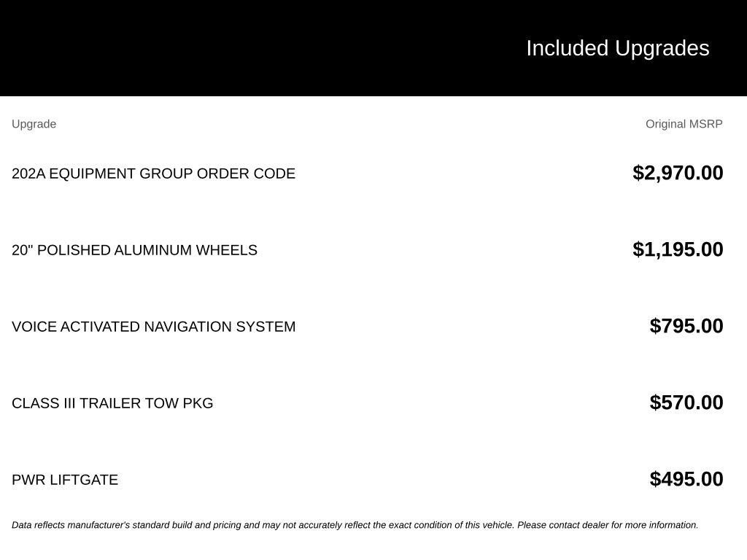This screenshot has height=560, width=747.
Task: Click the $495.00 price
Action: (686, 480)
